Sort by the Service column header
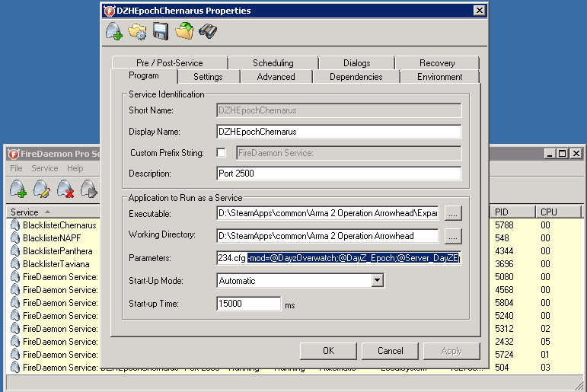Image resolution: width=587 pixels, height=392 pixels. tap(53, 212)
